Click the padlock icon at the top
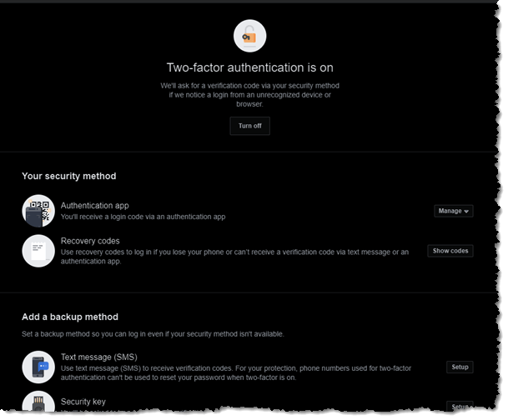Viewport: 508px width, 420px height. pyautogui.click(x=250, y=36)
